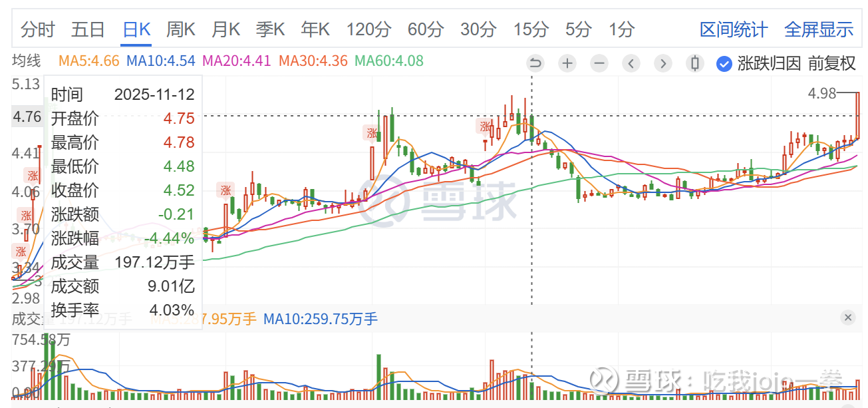Click the undo/reset chart arrow icon

(535, 63)
